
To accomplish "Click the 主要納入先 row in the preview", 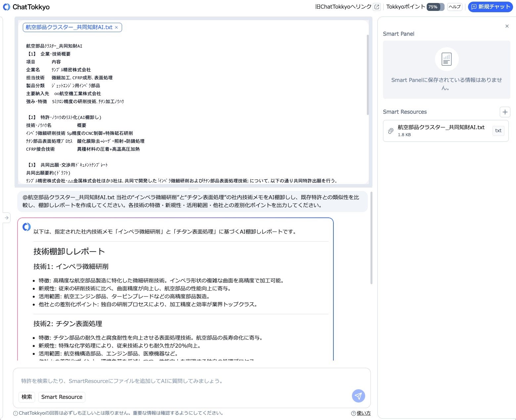I will pyautogui.click(x=64, y=94).
